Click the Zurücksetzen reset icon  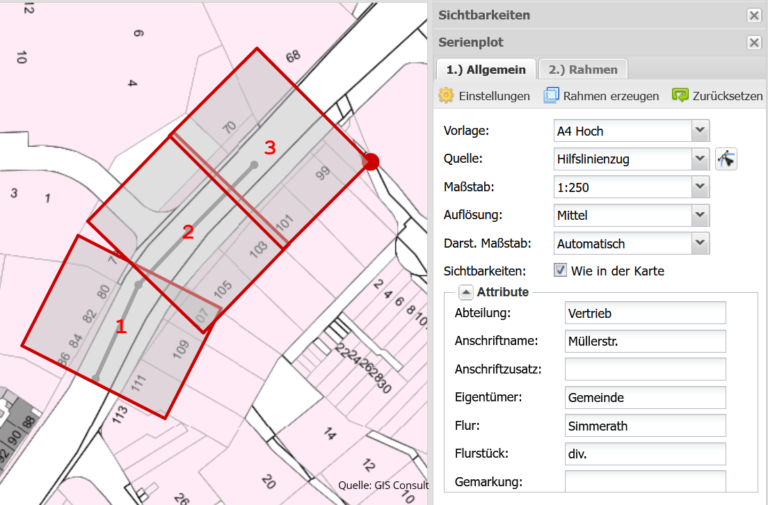click(680, 96)
